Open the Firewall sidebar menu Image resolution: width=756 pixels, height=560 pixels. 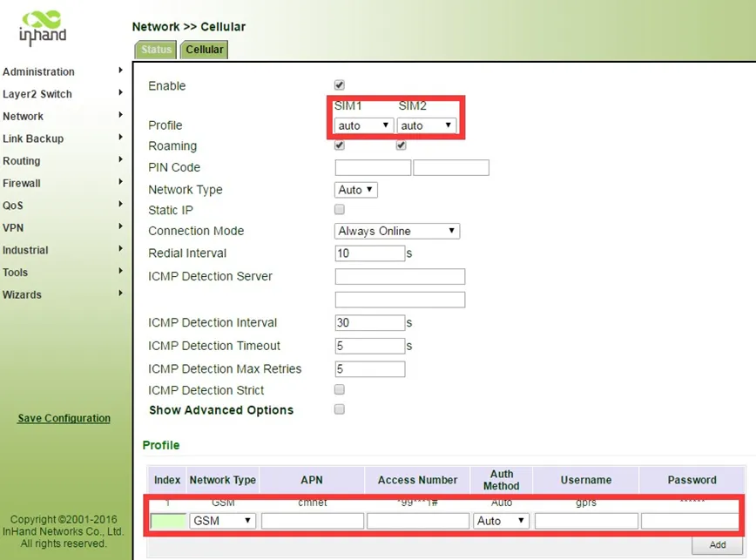pos(22,183)
